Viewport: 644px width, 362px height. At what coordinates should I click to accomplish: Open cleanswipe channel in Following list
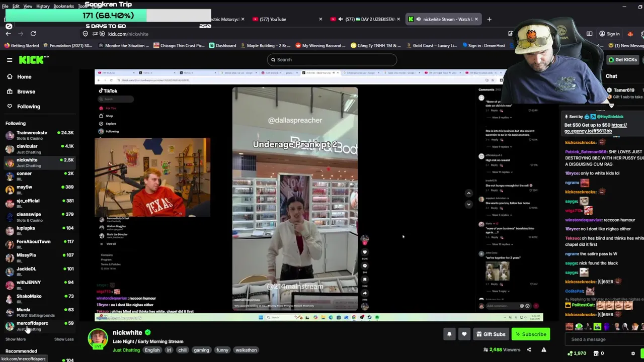[39, 217]
